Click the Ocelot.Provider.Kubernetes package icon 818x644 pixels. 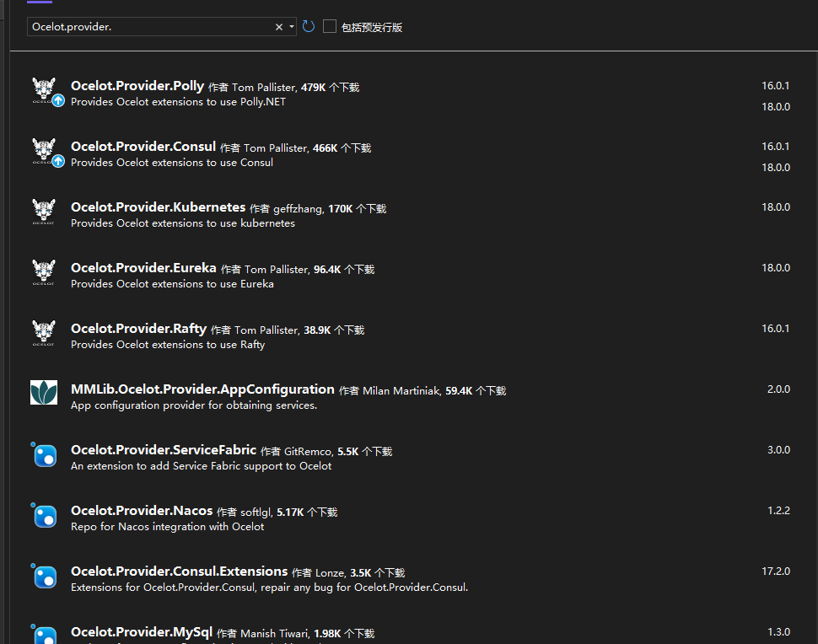pos(44,212)
